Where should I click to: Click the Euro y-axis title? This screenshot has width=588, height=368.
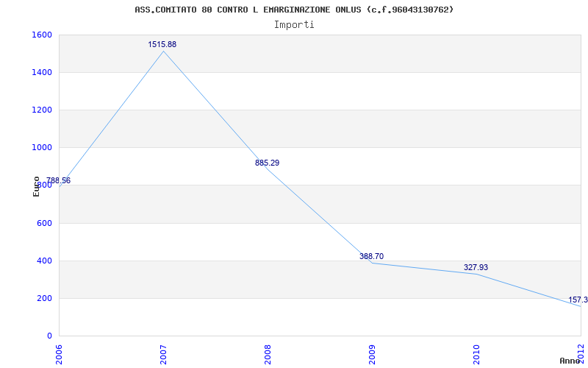tap(36, 186)
